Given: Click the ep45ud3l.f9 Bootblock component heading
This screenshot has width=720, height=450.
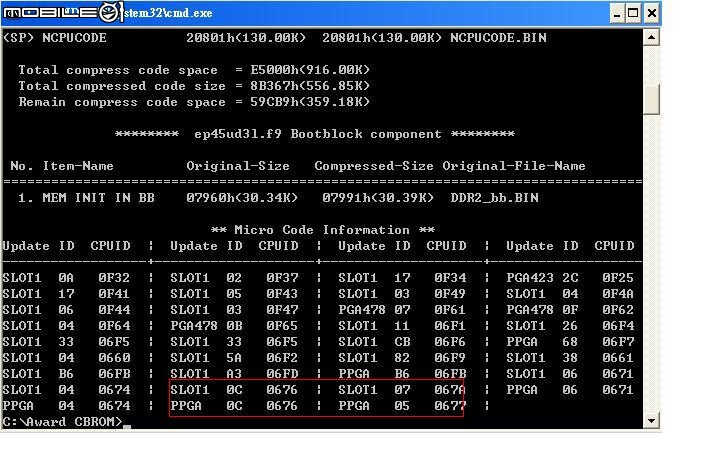Looking at the screenshot, I should pos(315,134).
